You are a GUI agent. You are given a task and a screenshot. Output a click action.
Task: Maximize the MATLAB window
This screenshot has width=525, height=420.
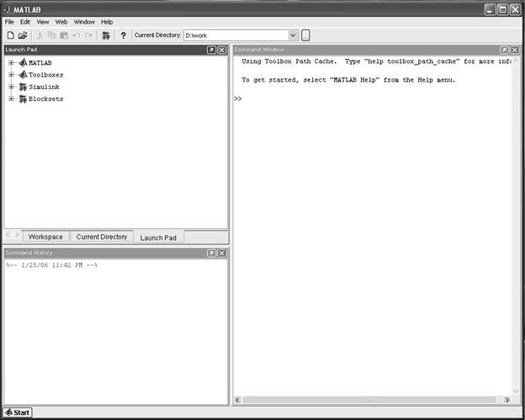(x=502, y=10)
